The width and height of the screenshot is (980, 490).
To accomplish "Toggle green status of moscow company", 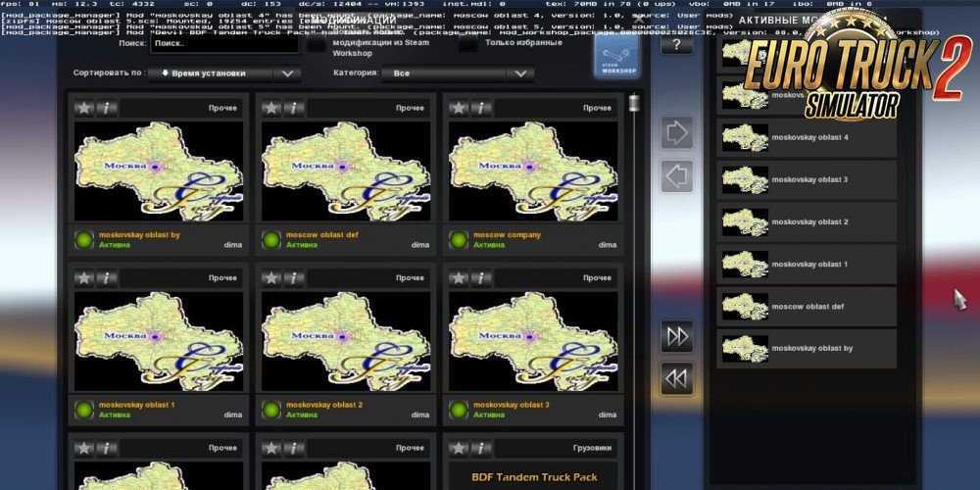I will point(459,240).
